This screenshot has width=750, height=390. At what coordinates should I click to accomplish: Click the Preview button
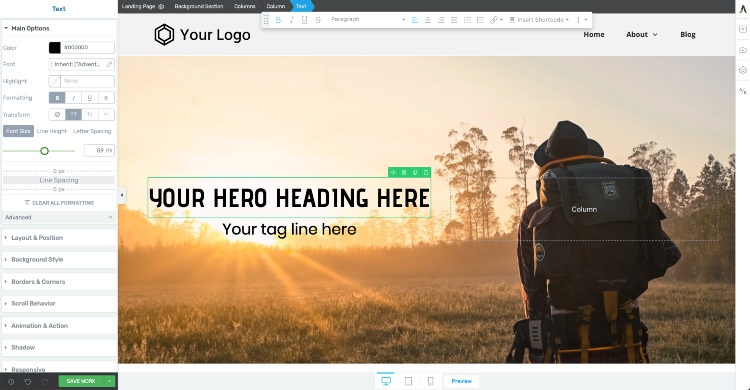tap(462, 381)
